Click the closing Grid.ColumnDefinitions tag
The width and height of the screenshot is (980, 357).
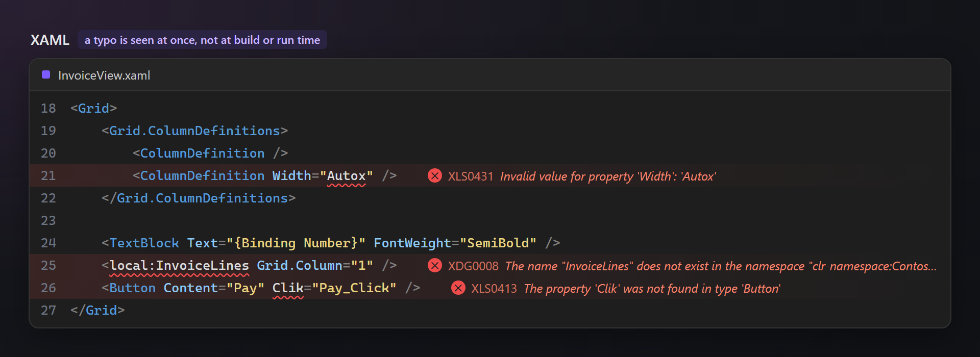199,198
